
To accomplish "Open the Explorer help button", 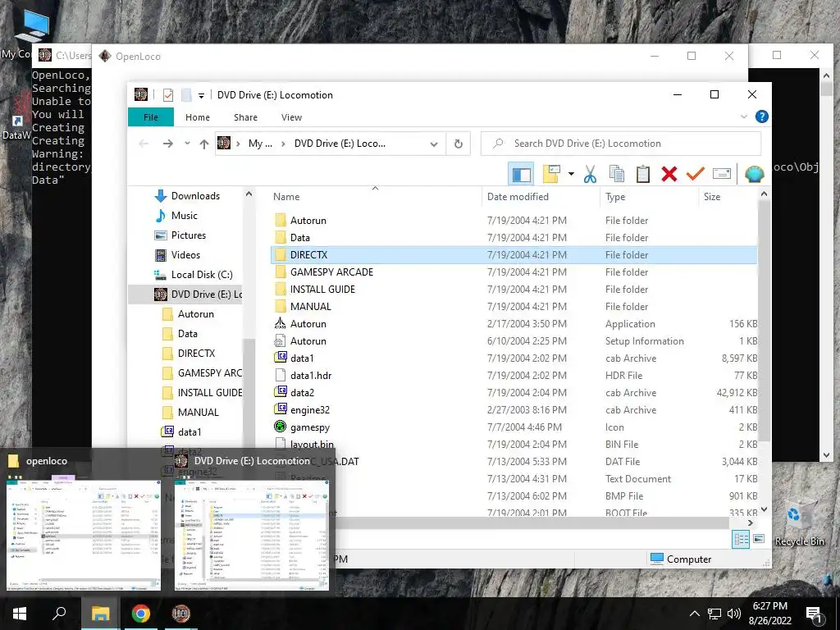I will tap(762, 116).
